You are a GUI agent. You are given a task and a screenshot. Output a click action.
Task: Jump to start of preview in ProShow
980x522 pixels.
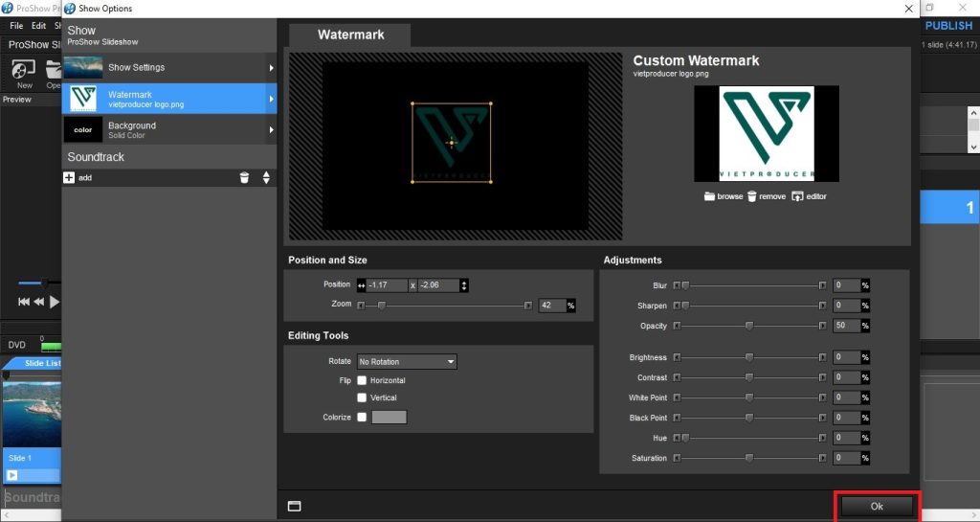click(24, 302)
